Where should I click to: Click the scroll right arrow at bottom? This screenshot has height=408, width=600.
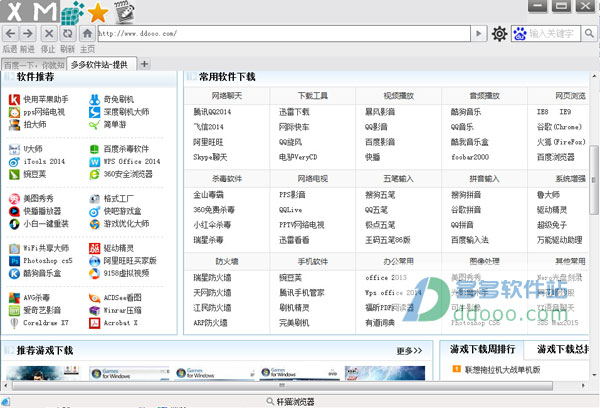tap(583, 385)
